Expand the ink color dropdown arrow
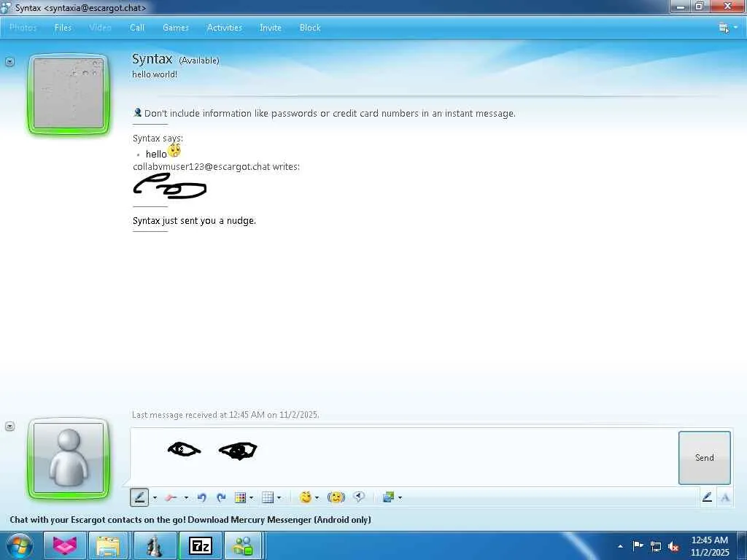The height and width of the screenshot is (560, 747). (x=252, y=498)
